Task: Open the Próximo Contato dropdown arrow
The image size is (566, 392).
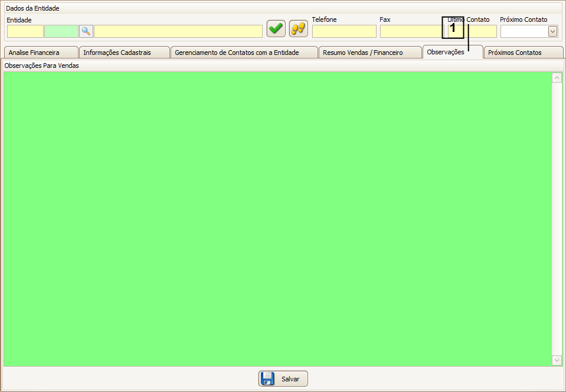Action: (x=552, y=31)
